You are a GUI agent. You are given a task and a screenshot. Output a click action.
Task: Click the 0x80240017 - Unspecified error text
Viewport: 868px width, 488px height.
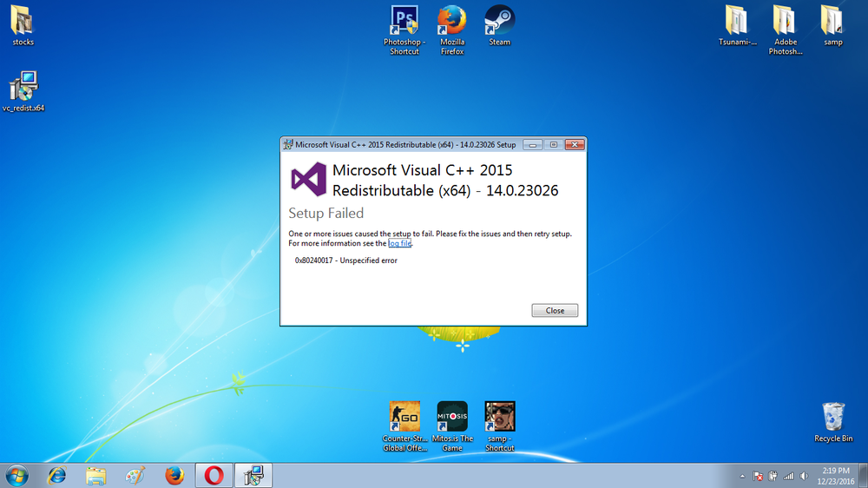tap(346, 260)
